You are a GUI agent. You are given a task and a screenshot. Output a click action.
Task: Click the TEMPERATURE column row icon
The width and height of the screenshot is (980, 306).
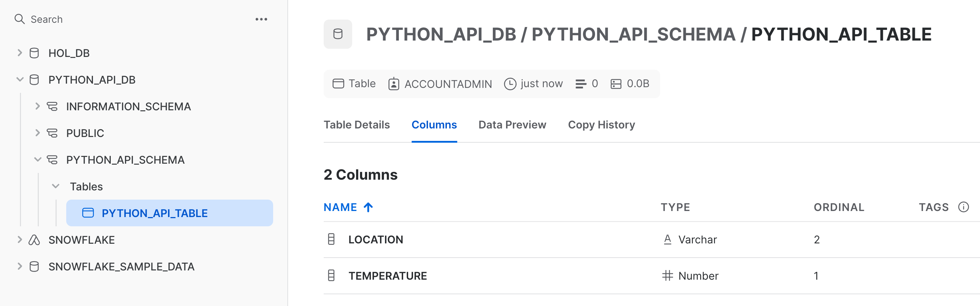331,276
